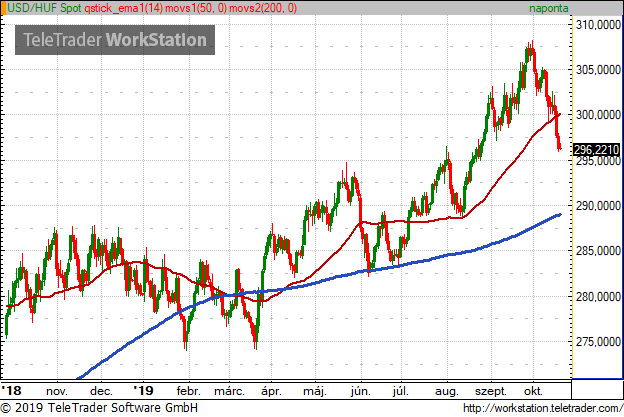624x417 pixels.
Task: Click the 290,0000 price axis label
Action: click(598, 206)
